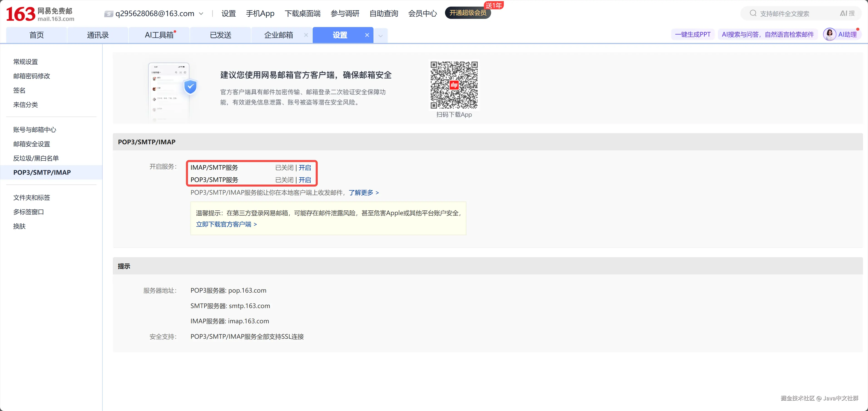Open the AI助理 assistant avatar
Image resolution: width=868 pixels, height=411 pixels.
829,34
